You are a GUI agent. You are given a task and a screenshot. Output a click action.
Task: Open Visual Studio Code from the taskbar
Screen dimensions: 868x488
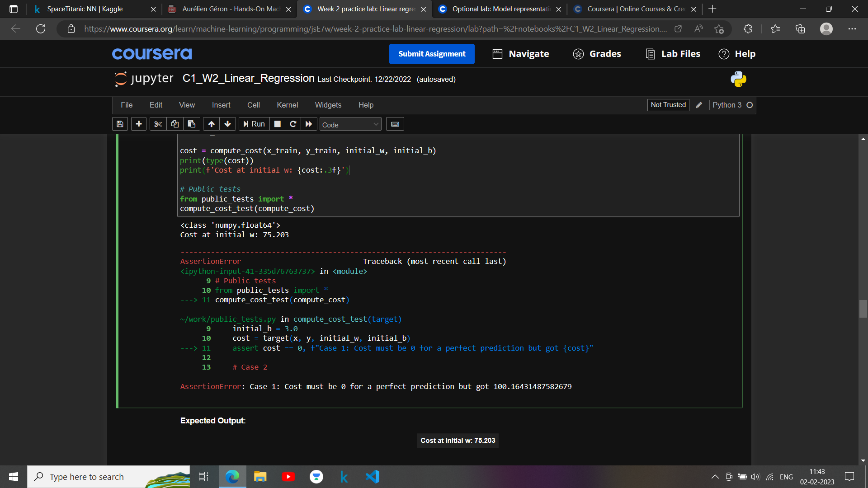click(373, 477)
